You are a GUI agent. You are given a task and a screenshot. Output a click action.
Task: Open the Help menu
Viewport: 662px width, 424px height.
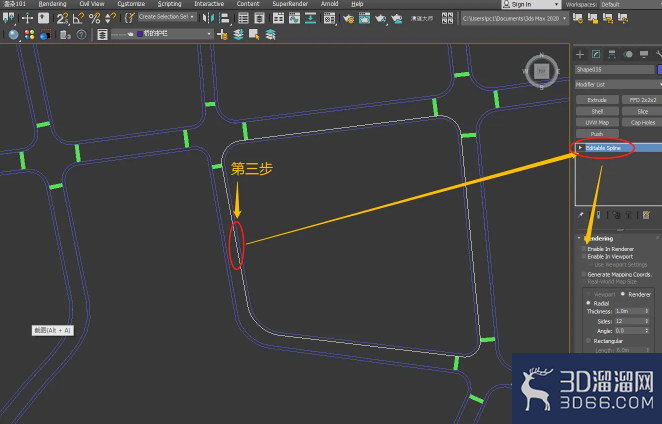[x=357, y=4]
